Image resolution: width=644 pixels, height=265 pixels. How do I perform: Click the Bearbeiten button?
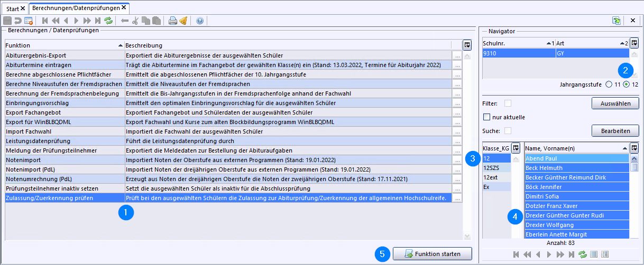pyautogui.click(x=615, y=130)
